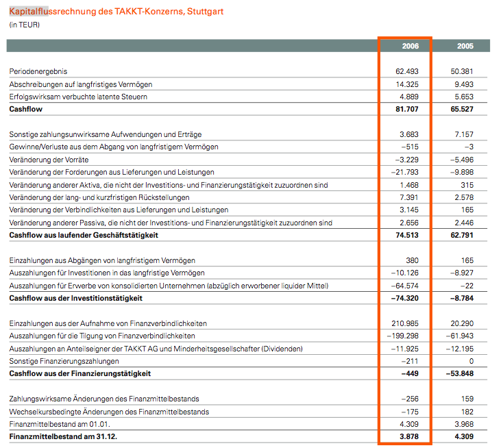Click the value 7.157
Image resolution: width=503 pixels, height=448 pixels.
pos(464,134)
